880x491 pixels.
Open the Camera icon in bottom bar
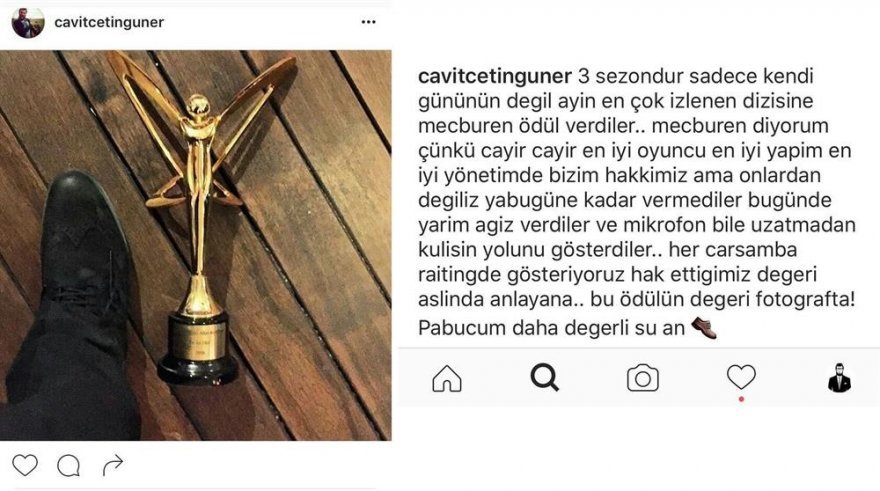click(643, 378)
